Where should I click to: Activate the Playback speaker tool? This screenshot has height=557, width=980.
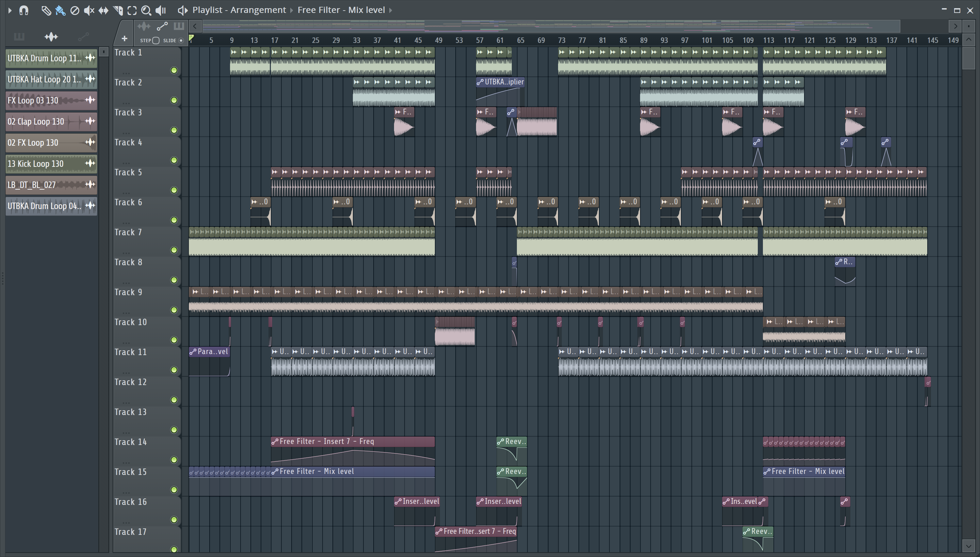coord(161,10)
